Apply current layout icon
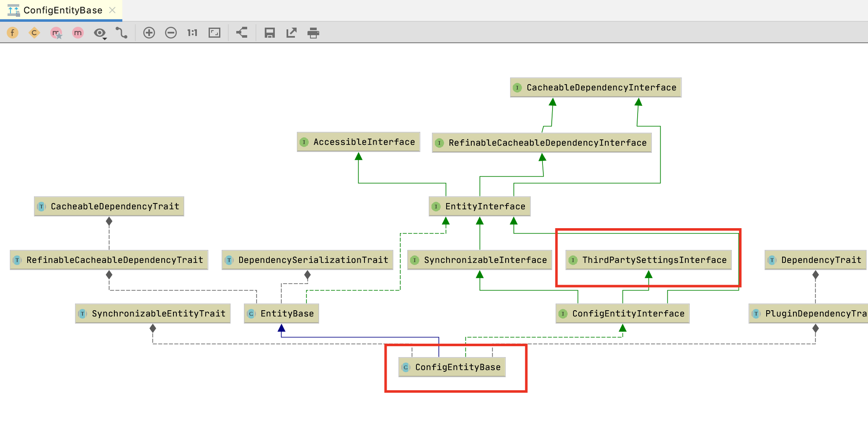Image resolution: width=868 pixels, height=422 pixels. click(242, 33)
